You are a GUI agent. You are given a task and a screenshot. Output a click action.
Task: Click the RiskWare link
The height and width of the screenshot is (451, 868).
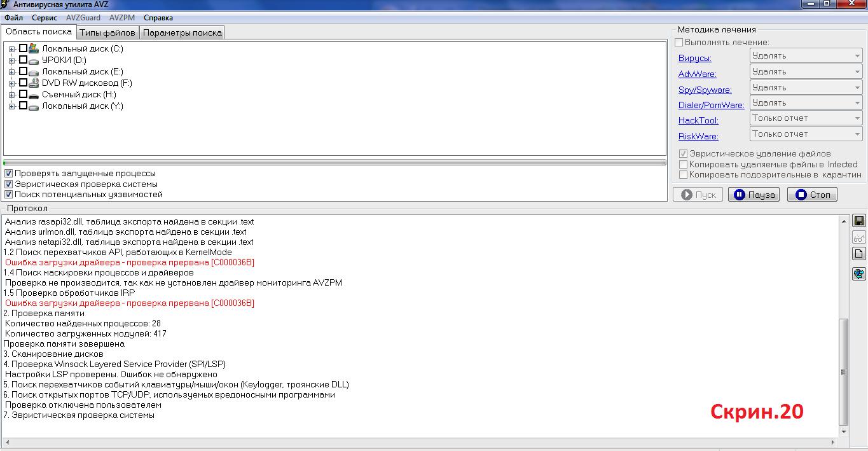coord(698,137)
